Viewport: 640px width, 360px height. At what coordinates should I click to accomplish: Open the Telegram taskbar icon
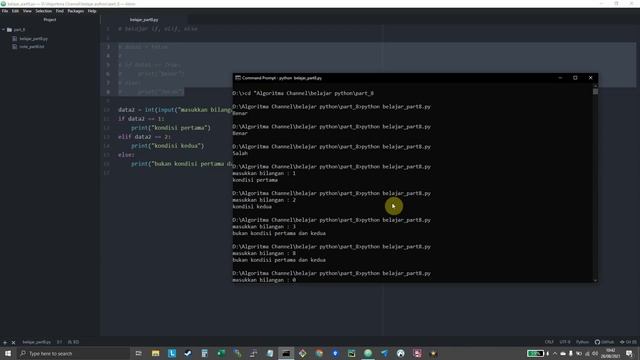pos(384,353)
